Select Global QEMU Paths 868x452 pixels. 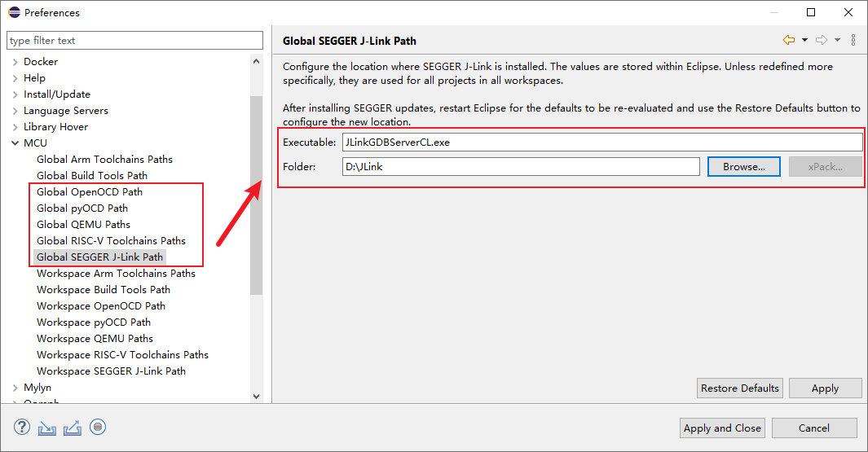(x=84, y=225)
